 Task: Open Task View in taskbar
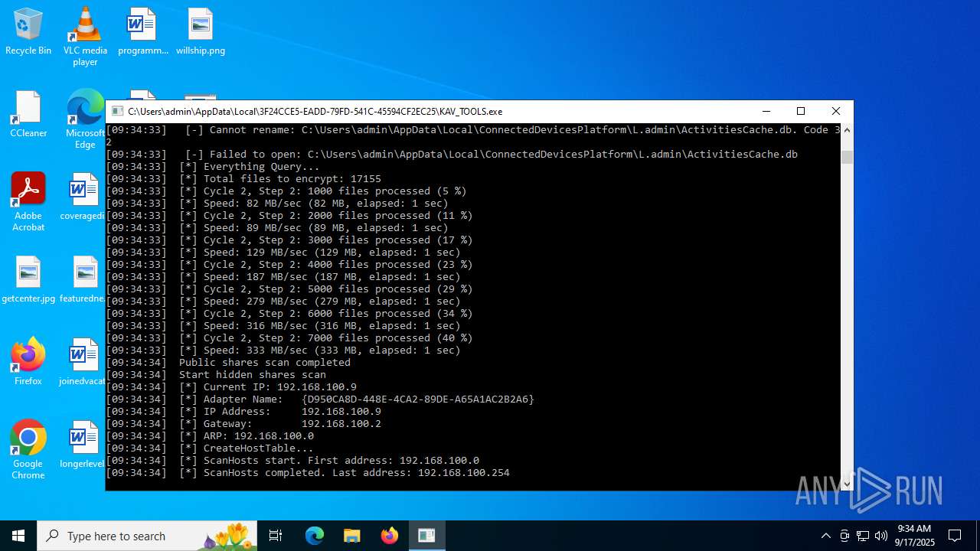tap(276, 536)
